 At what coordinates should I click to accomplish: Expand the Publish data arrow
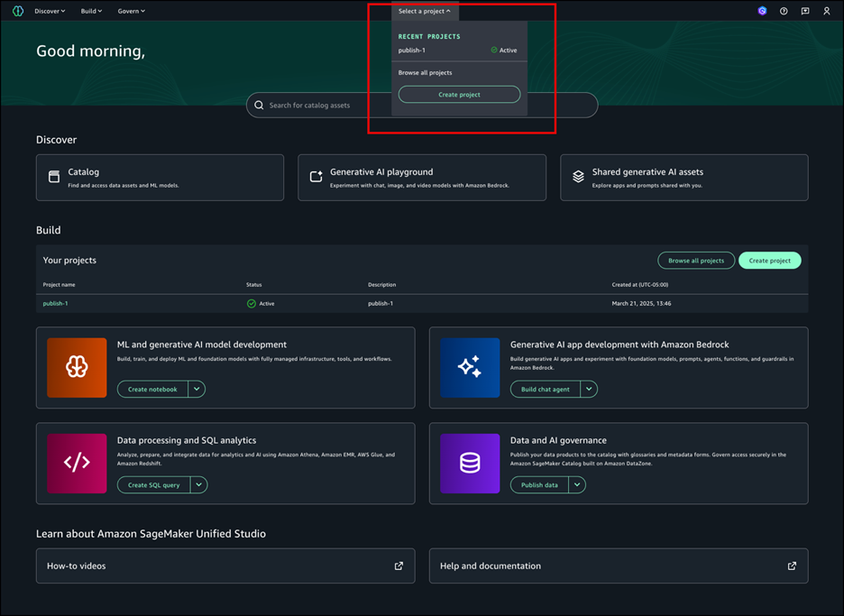coord(577,484)
